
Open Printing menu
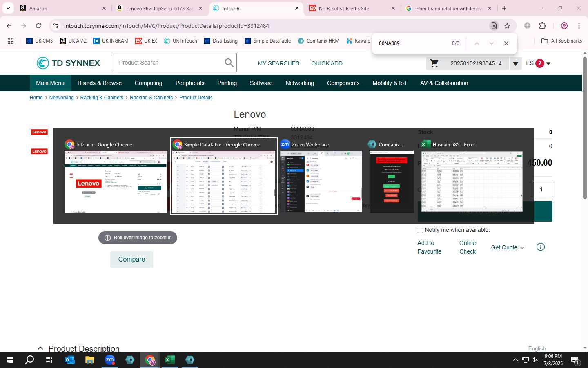(x=227, y=83)
